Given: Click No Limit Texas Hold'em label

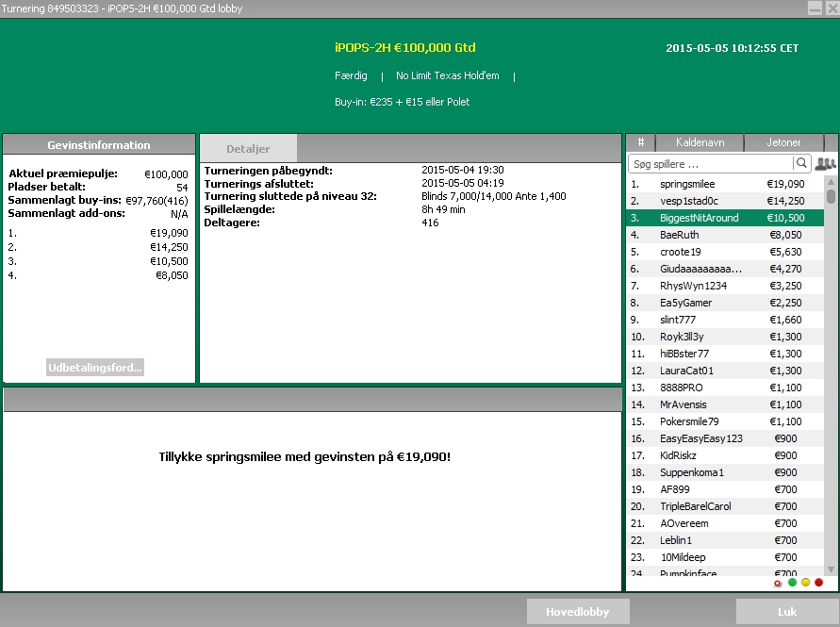Looking at the screenshot, I should 447,75.
